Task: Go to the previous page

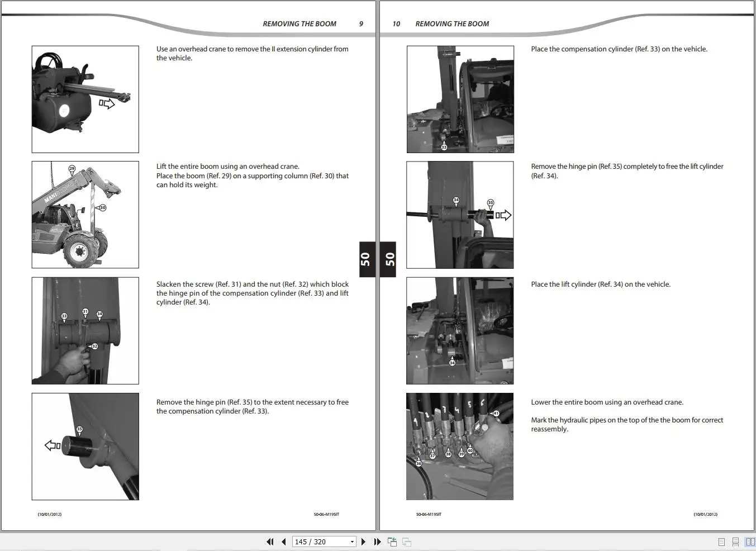Action: tap(284, 541)
